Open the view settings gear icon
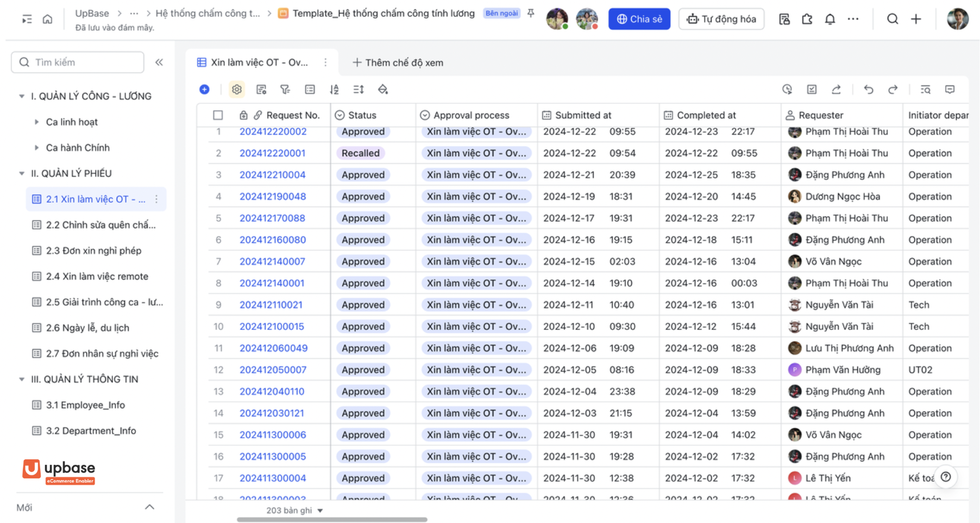This screenshot has width=980, height=523. pos(236,89)
